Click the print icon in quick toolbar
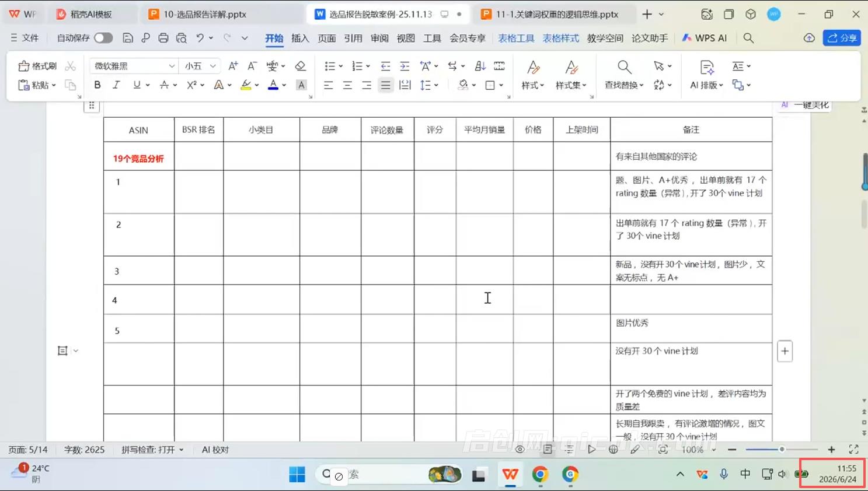 click(x=163, y=38)
